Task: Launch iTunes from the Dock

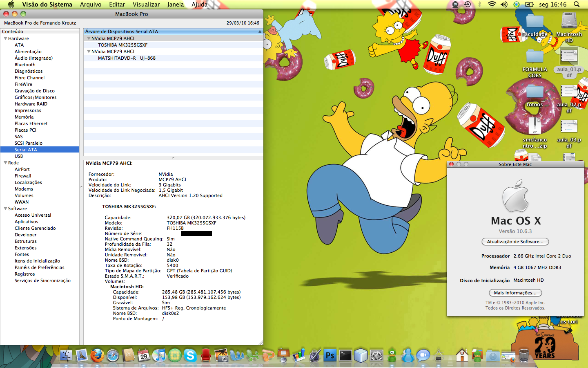Action: (159, 356)
